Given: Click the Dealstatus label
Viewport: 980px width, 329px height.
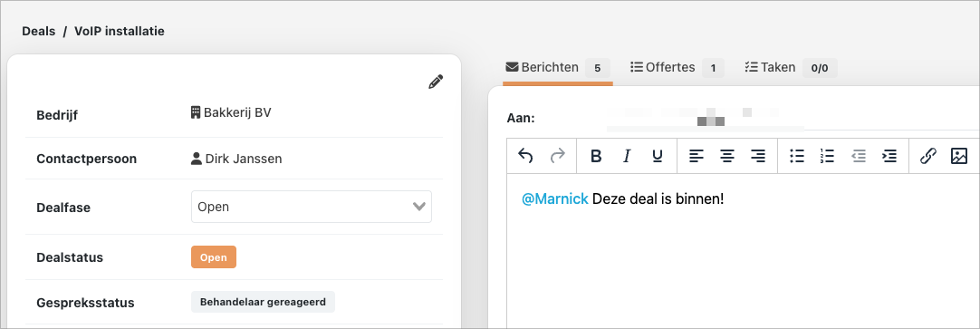Looking at the screenshot, I should pos(70,257).
